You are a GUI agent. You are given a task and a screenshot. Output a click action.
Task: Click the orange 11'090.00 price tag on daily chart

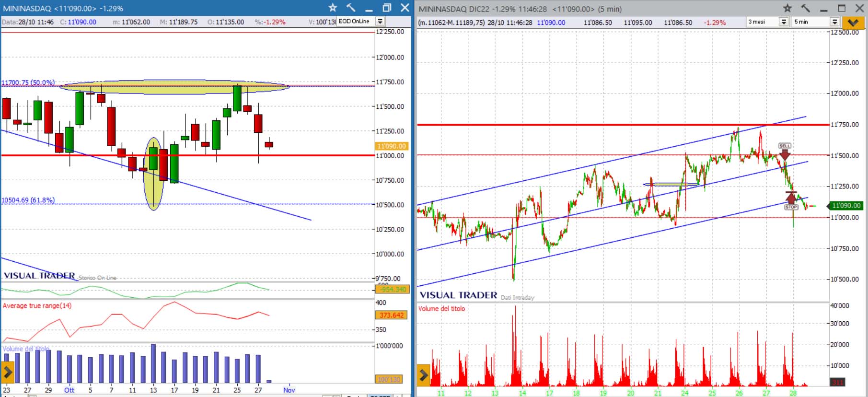tap(391, 146)
